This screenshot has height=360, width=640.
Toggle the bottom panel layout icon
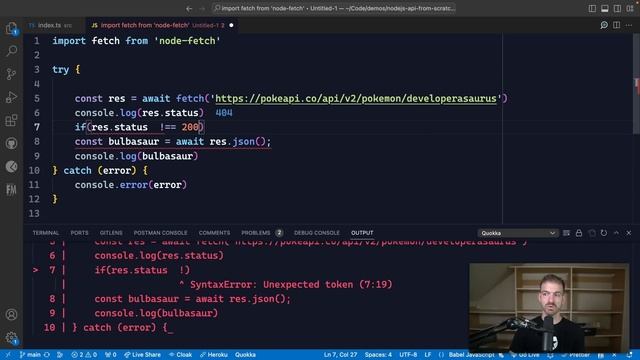(x=604, y=9)
